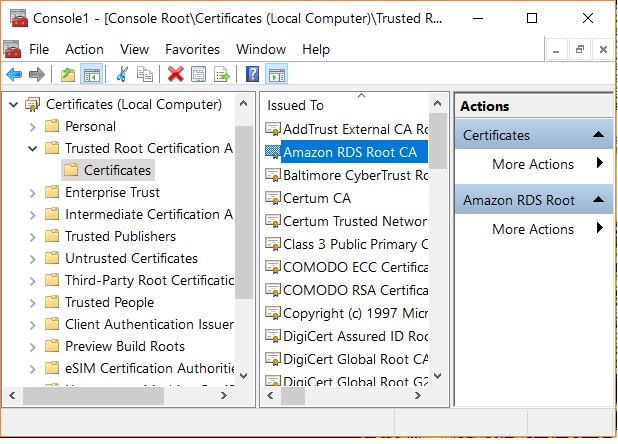Open the Action menu
The width and height of the screenshot is (618, 444).
coord(84,49)
